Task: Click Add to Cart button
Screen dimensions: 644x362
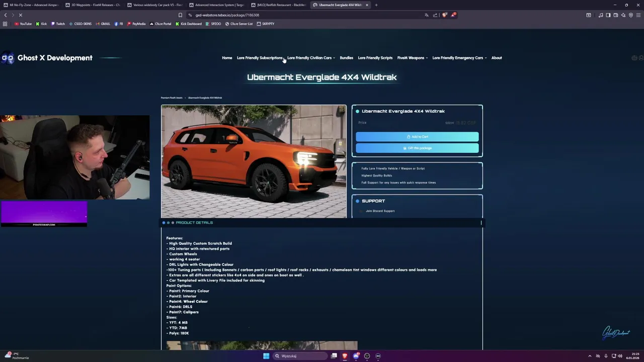Action: pyautogui.click(x=417, y=137)
